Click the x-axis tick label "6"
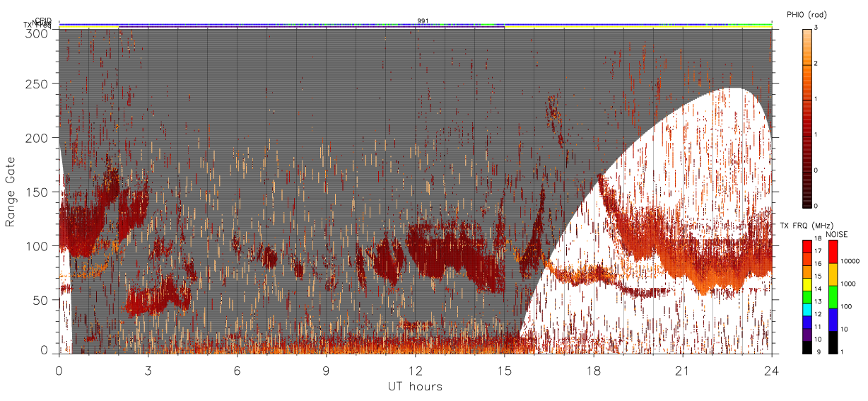Viewport: 868px width, 401px height. pyautogui.click(x=237, y=370)
